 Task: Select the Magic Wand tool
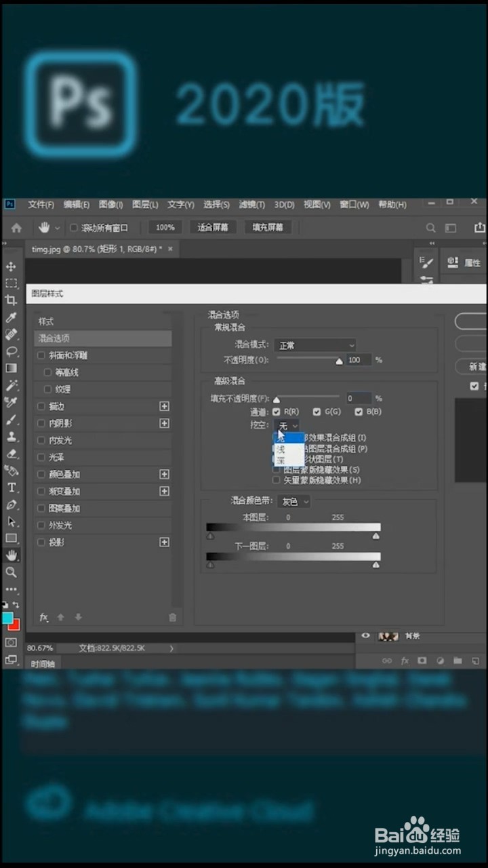point(11,385)
